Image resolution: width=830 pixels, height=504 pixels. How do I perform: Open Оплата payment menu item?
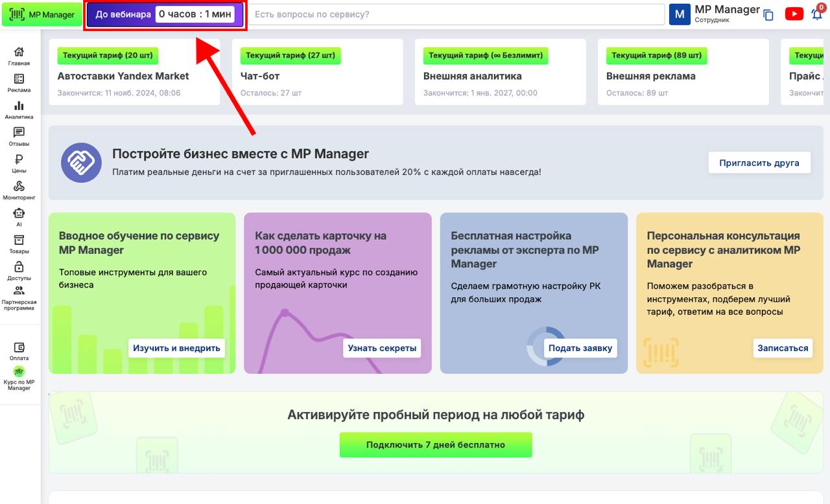19,348
